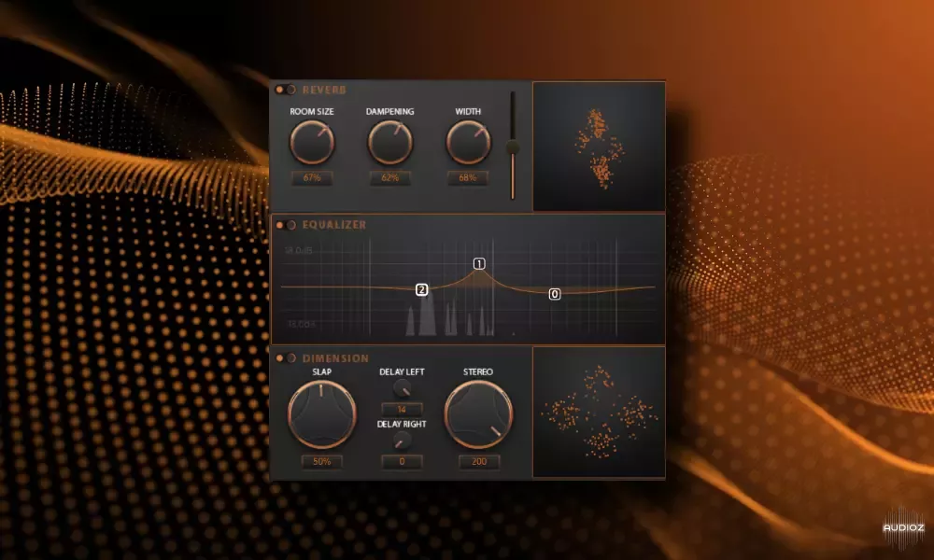This screenshot has width=934, height=560.
Task: Toggle the Reverb section on
Action: [x=284, y=90]
